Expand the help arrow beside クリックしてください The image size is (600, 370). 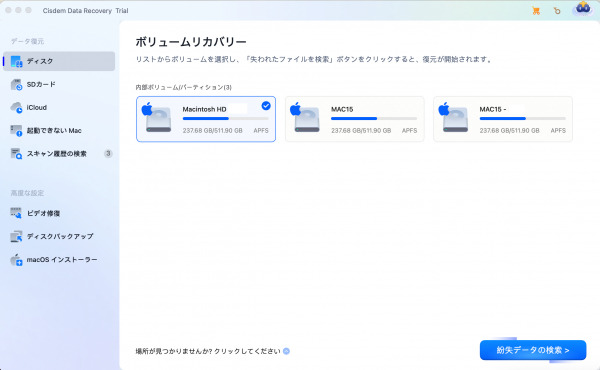point(286,351)
